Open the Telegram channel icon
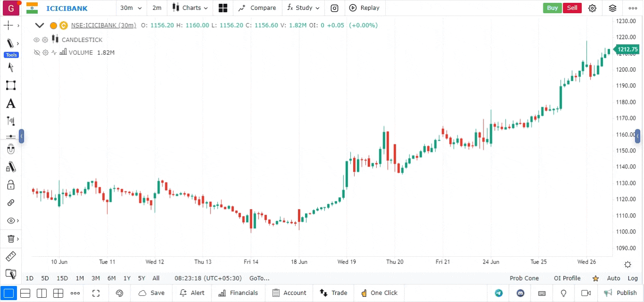Viewport: 644px width, 302px height. click(x=499, y=293)
